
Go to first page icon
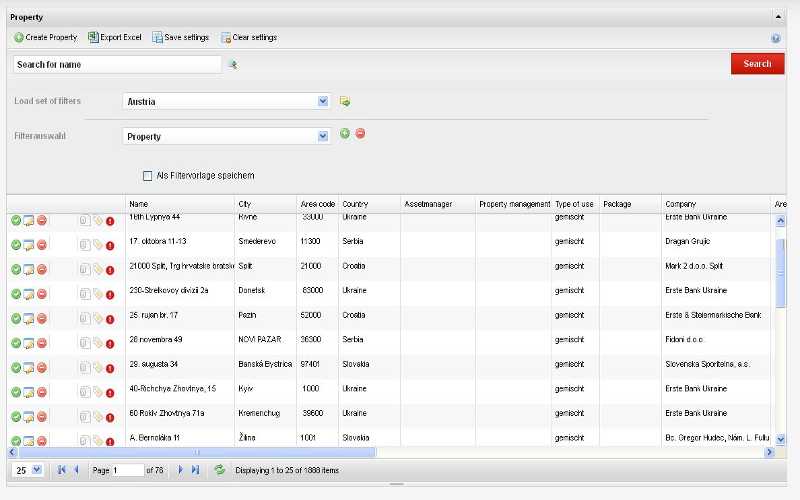pyautogui.click(x=61, y=470)
